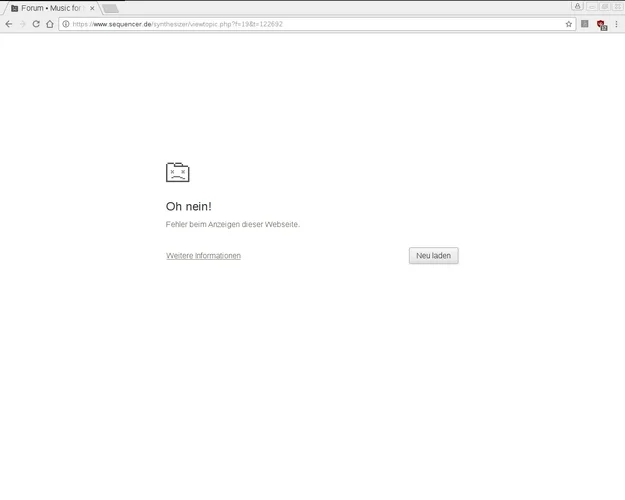Minimize the browser window
The height and width of the screenshot is (500, 625).
(592, 6)
